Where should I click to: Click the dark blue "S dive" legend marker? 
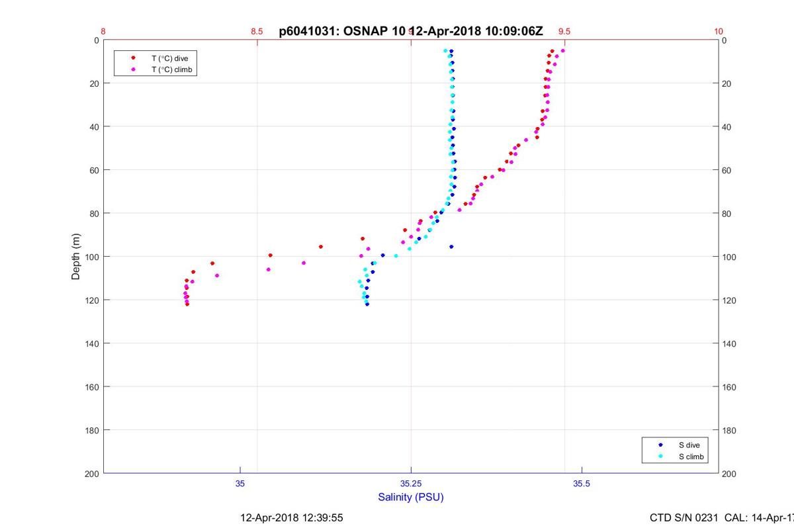[x=660, y=445]
